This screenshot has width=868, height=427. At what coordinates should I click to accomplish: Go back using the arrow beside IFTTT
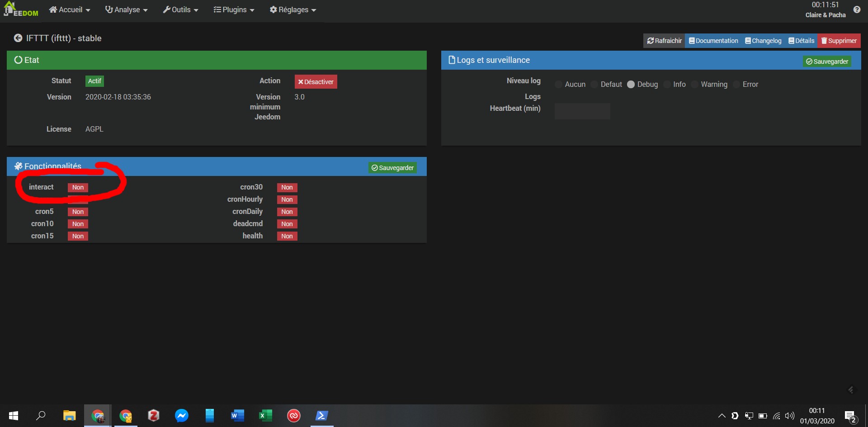tap(18, 38)
